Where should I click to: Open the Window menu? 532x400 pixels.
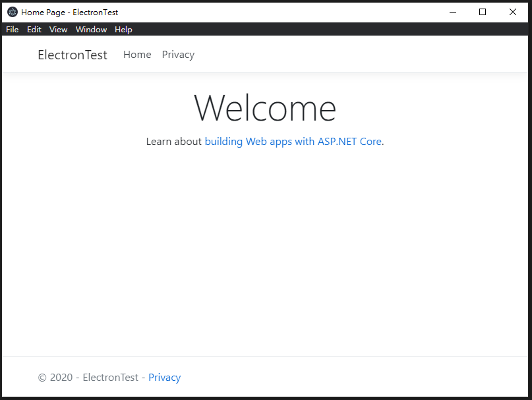tap(91, 30)
